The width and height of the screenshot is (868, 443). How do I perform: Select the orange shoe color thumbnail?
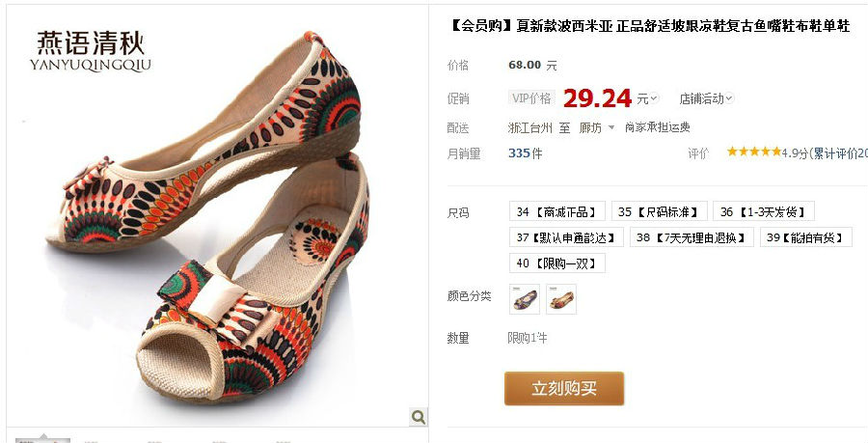[561, 299]
